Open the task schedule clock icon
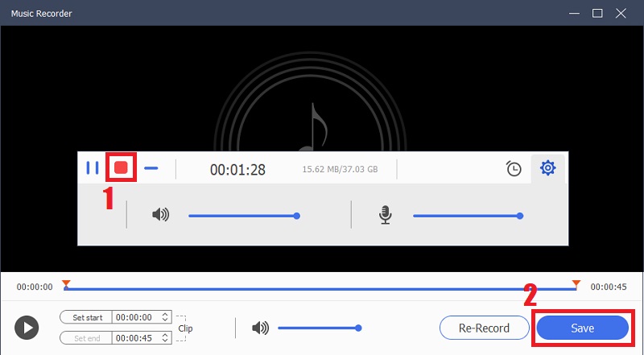Screen dimensions: 644x355 tap(514, 168)
